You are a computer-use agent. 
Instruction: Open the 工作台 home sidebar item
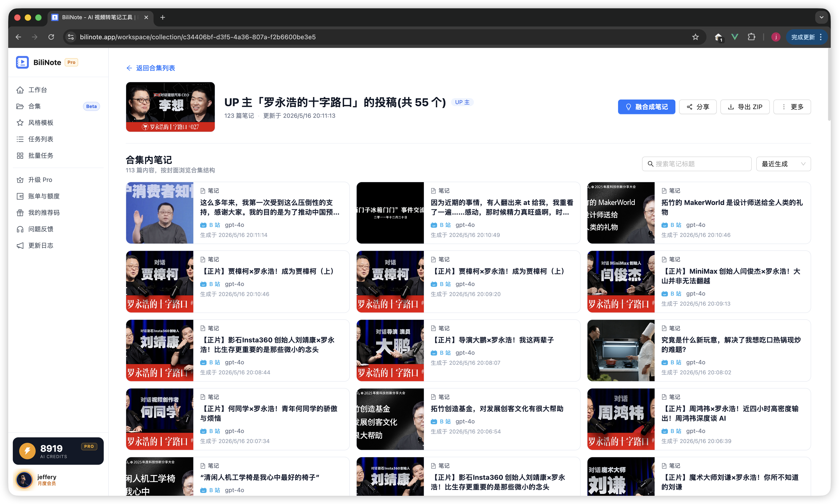tap(58, 90)
